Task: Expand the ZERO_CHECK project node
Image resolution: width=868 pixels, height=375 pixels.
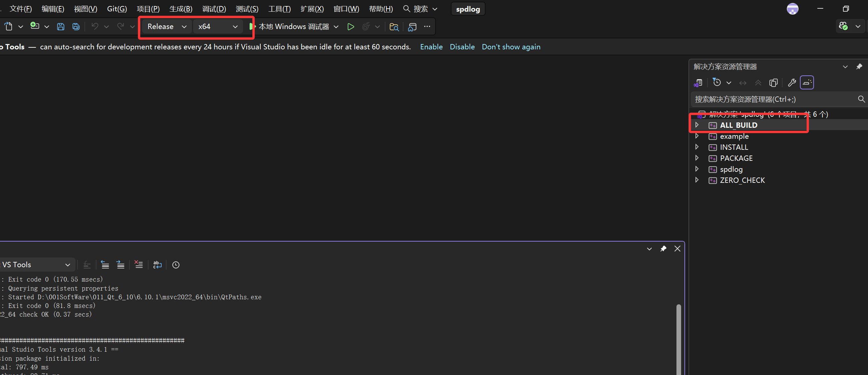Action: tap(697, 180)
